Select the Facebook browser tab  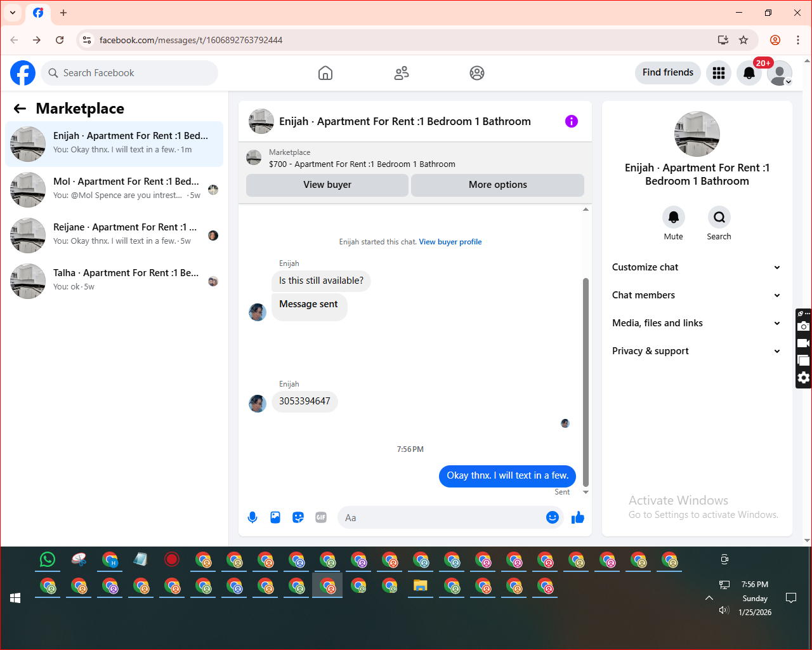(x=38, y=13)
